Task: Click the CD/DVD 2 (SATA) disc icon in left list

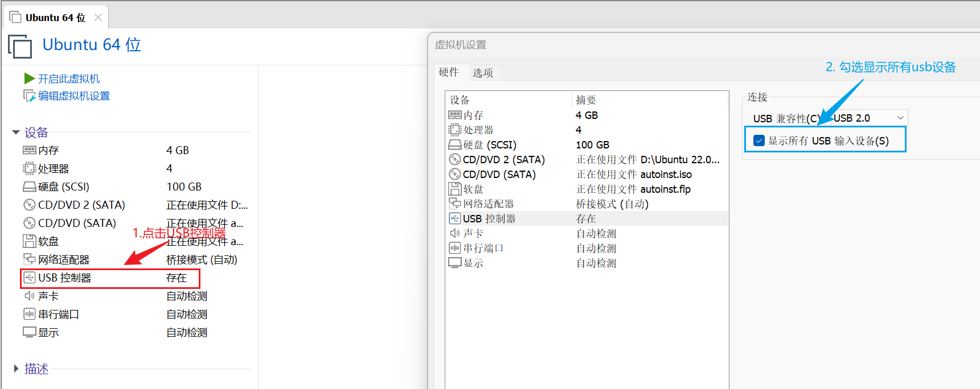Action: pos(30,205)
